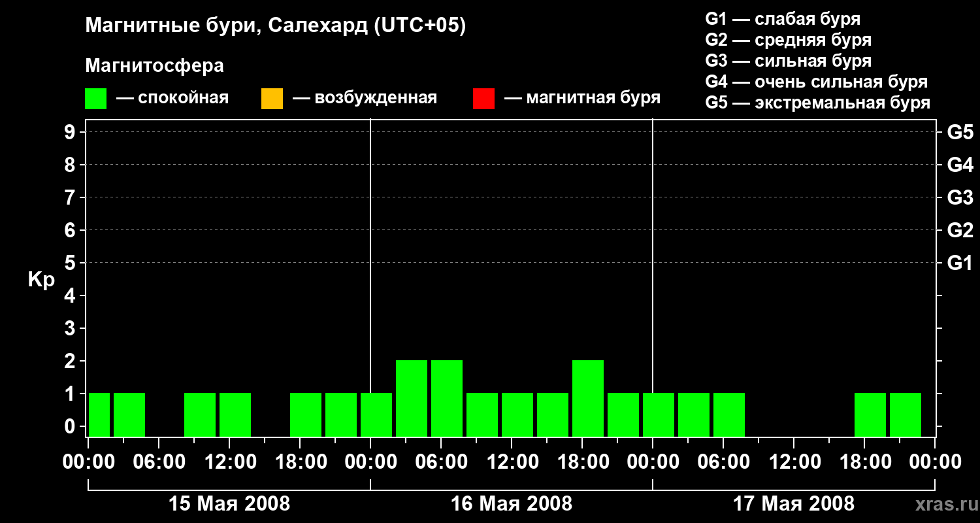Click the '18:00' tick label under 17 Мая
980x523 pixels.
(x=865, y=462)
